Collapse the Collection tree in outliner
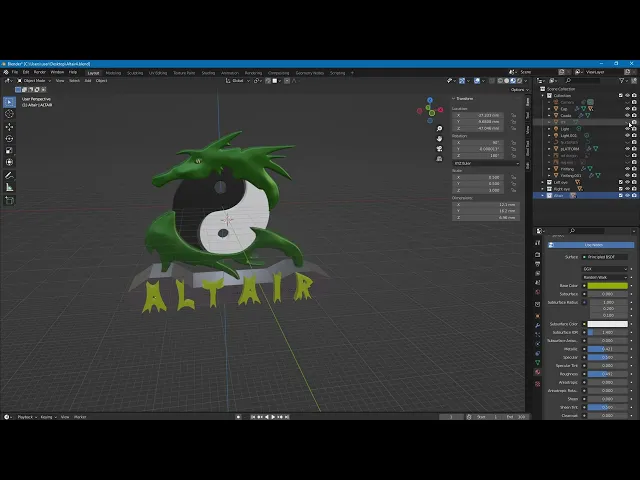 point(543,96)
